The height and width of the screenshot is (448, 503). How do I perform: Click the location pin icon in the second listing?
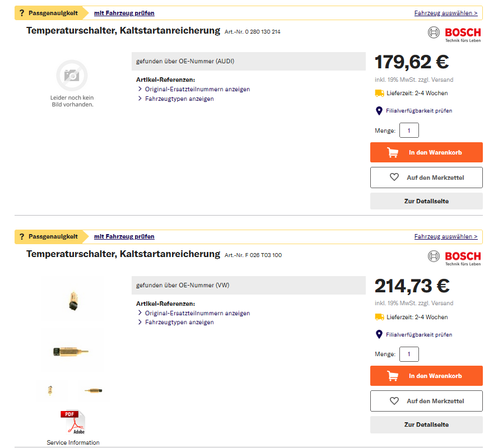[379, 334]
